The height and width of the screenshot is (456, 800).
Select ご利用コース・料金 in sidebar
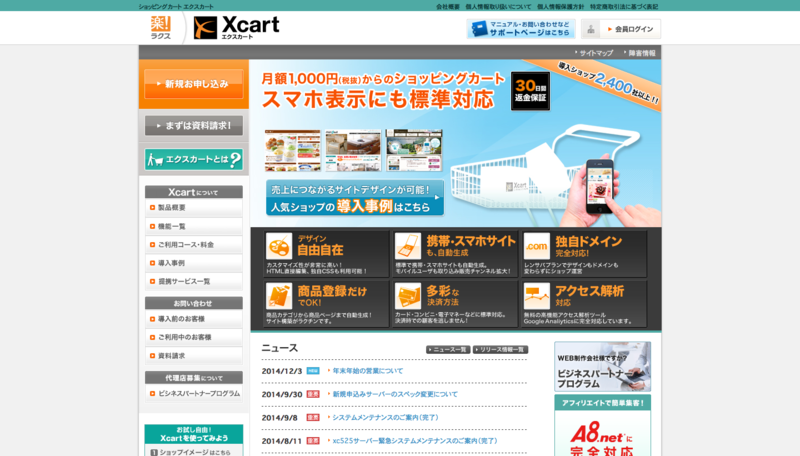pos(194,244)
